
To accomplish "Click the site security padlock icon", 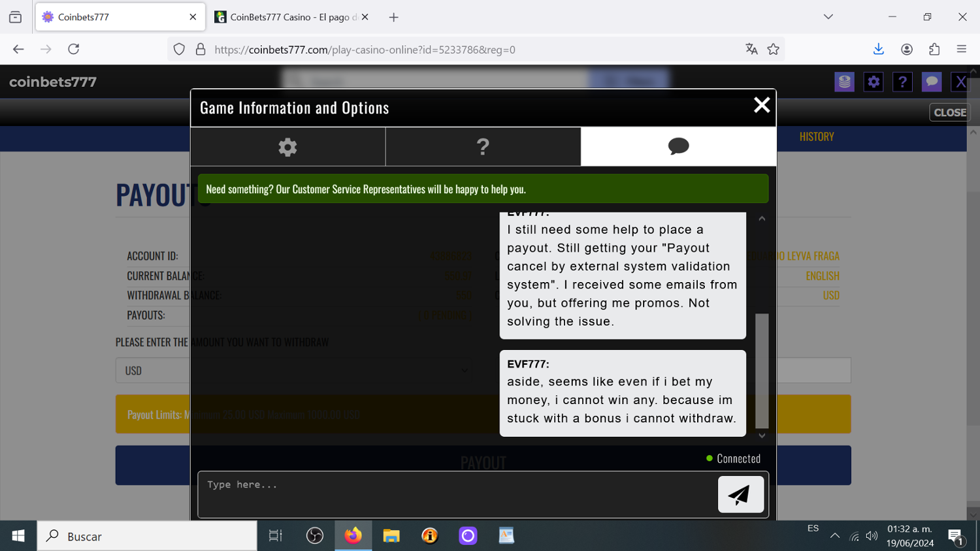I will click(201, 49).
